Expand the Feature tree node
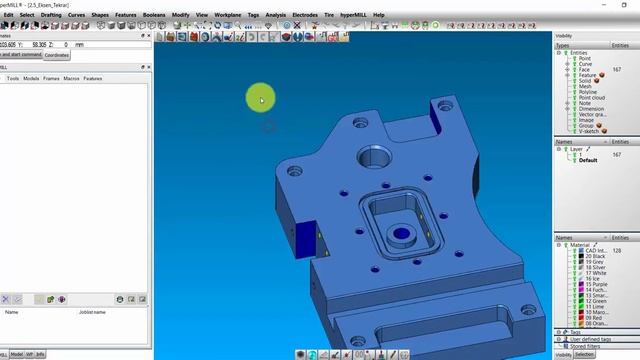This screenshot has height=360, width=640. tap(567, 75)
